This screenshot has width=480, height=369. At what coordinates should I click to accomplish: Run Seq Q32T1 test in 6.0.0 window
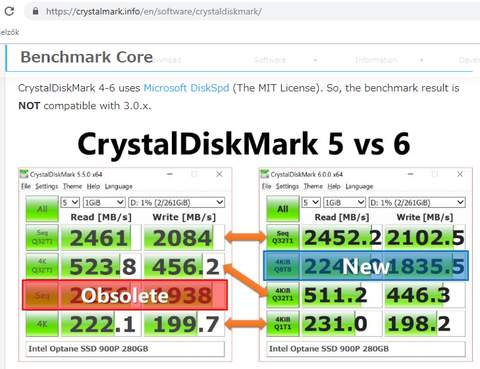(x=283, y=237)
